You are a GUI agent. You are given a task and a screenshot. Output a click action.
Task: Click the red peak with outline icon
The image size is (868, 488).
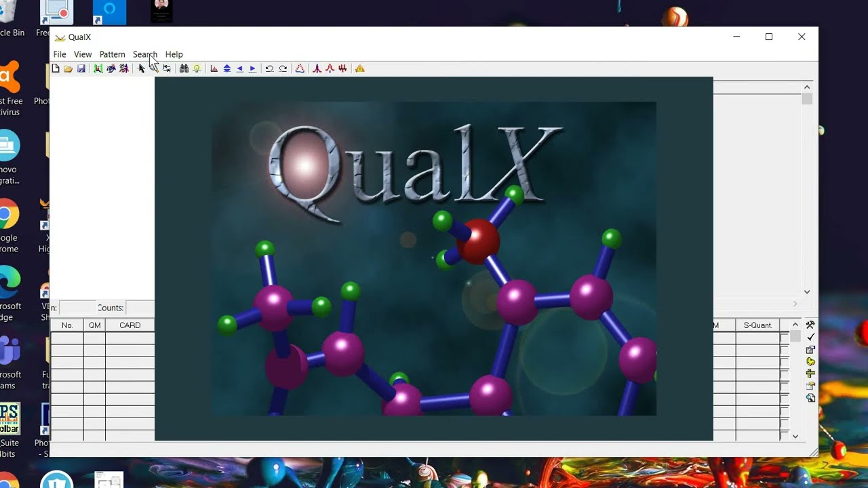pyautogui.click(x=330, y=68)
